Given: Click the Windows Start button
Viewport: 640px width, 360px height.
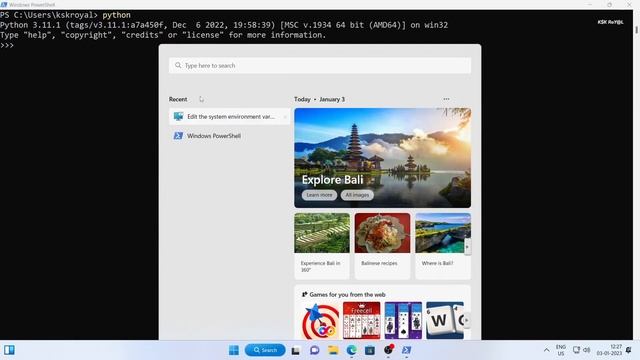Looking at the screenshot, I should pyautogui.click(x=233, y=350).
